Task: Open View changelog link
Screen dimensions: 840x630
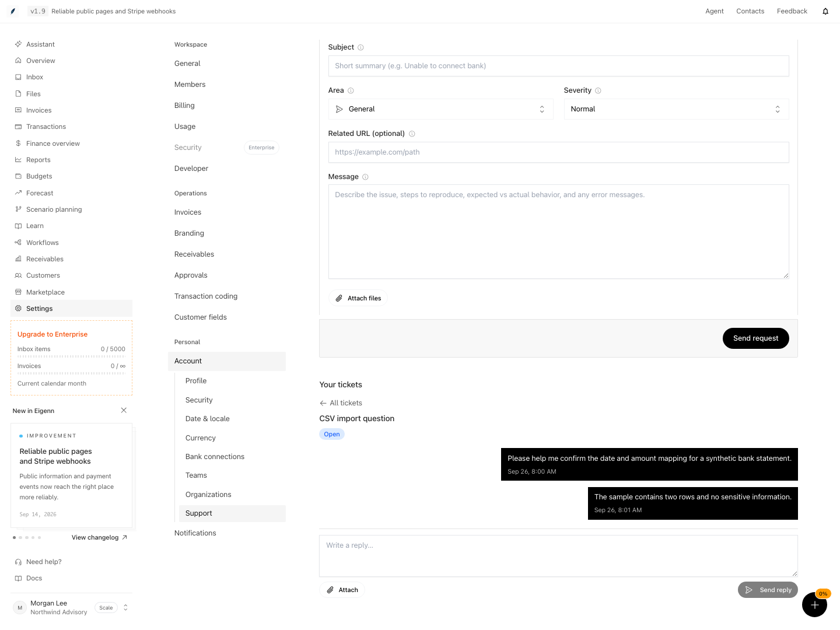Action: point(99,538)
